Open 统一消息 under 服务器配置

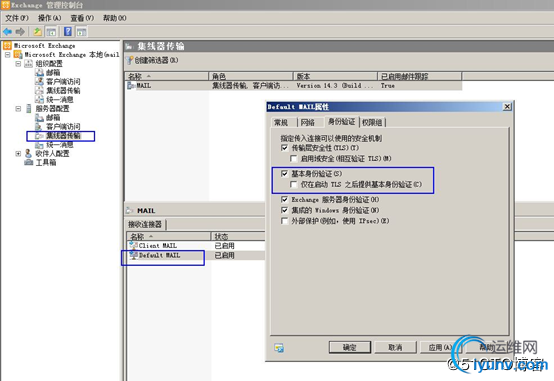(60, 145)
